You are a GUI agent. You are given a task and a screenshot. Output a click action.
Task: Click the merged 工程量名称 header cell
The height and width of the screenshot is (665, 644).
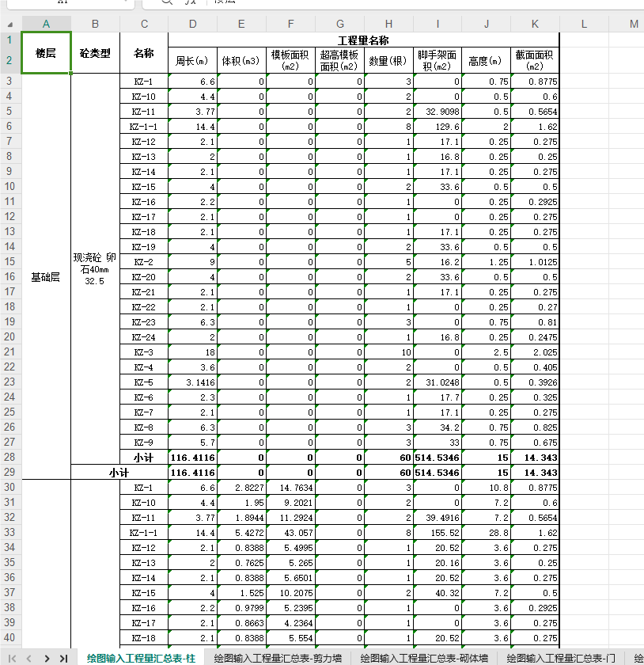(363, 40)
